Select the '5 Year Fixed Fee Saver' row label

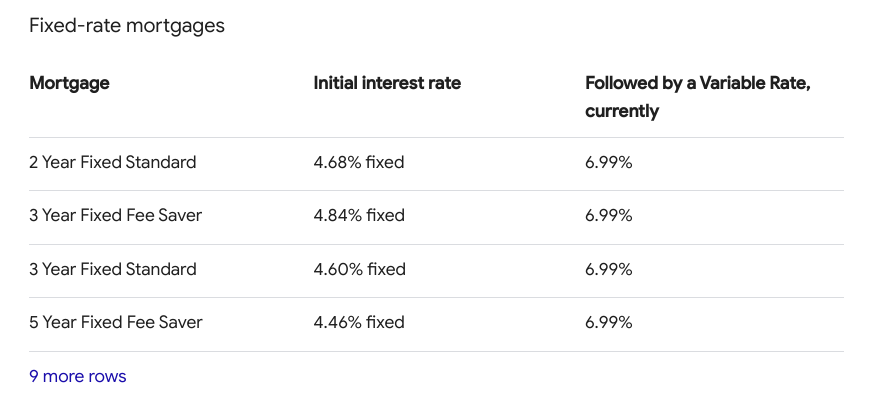tap(115, 322)
